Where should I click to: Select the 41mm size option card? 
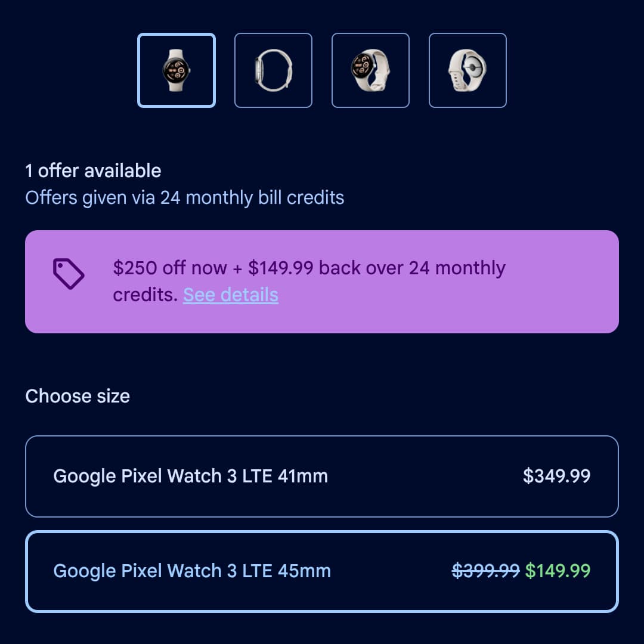tap(417, 476)
